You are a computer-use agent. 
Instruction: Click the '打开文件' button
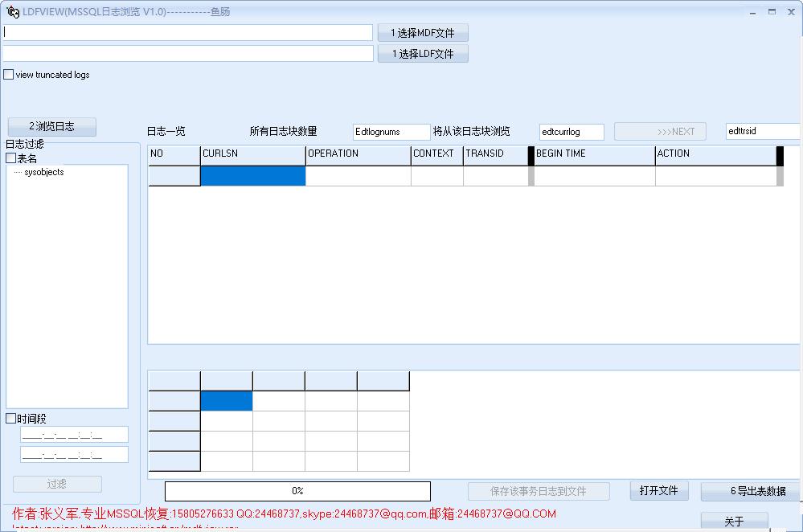click(659, 490)
